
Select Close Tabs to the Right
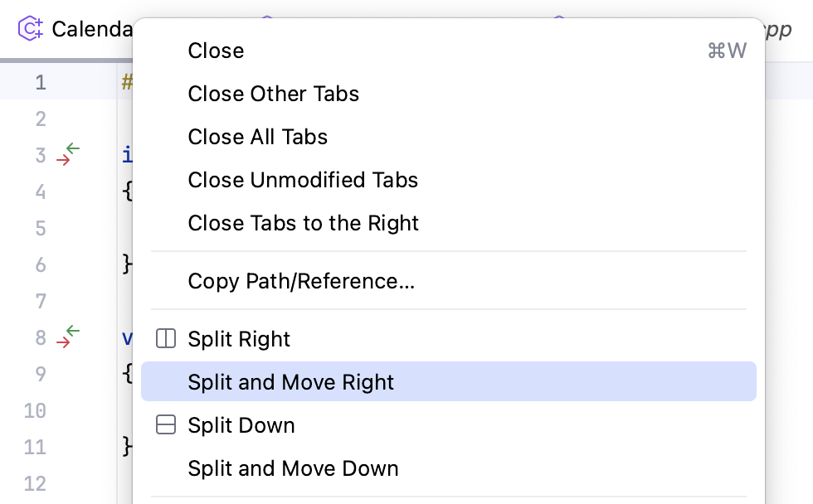coord(303,223)
